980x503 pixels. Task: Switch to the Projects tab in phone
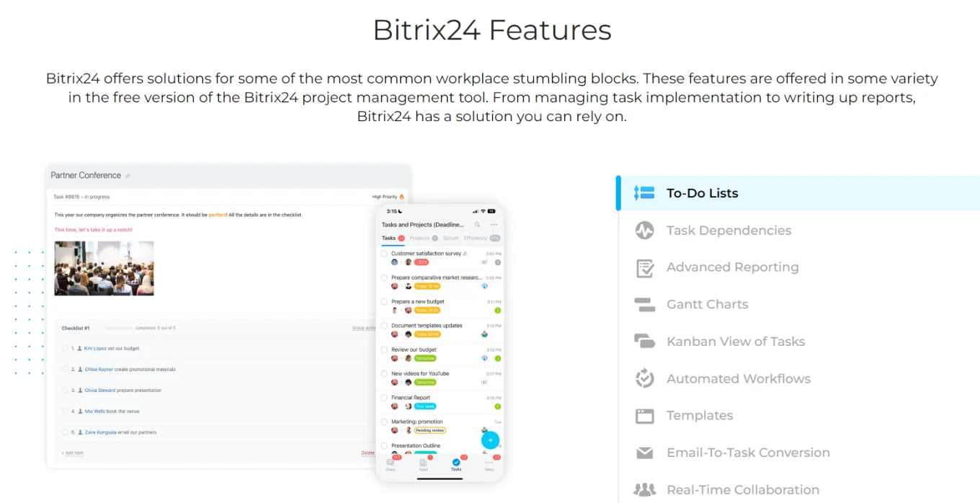tap(419, 238)
